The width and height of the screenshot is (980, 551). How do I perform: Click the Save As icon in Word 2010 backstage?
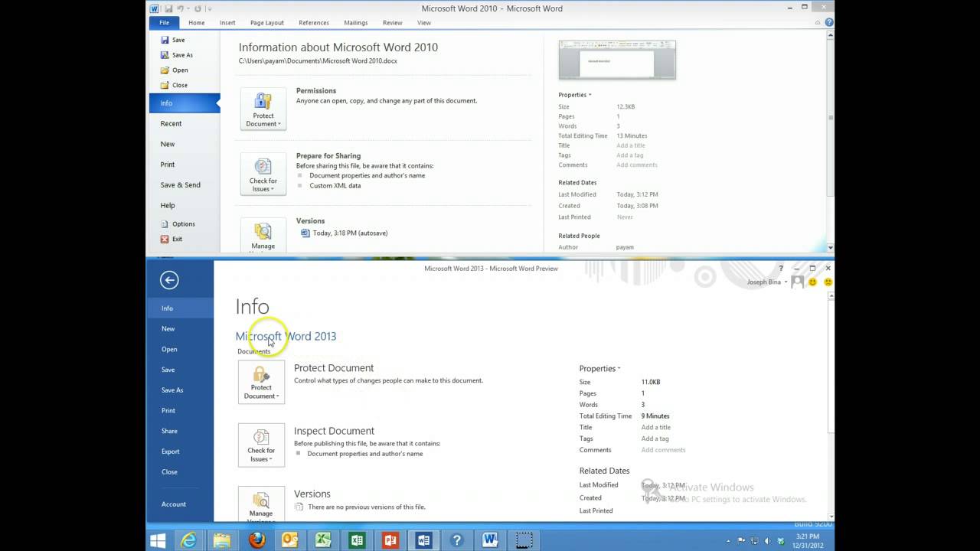click(x=165, y=55)
